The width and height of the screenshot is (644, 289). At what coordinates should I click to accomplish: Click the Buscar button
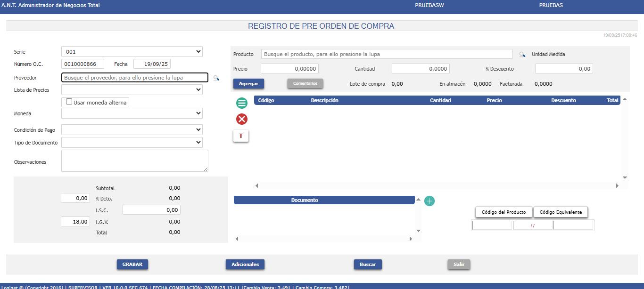click(368, 265)
